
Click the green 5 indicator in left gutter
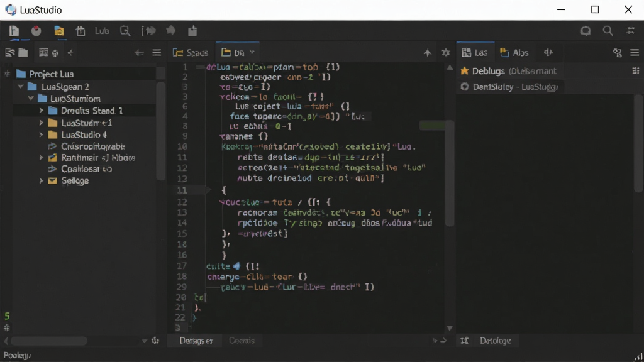pos(7,316)
